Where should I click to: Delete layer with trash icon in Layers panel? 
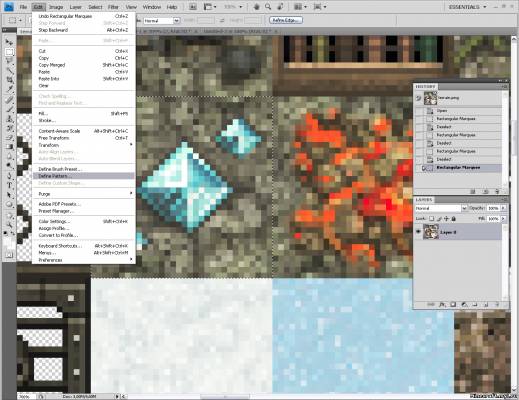point(497,305)
